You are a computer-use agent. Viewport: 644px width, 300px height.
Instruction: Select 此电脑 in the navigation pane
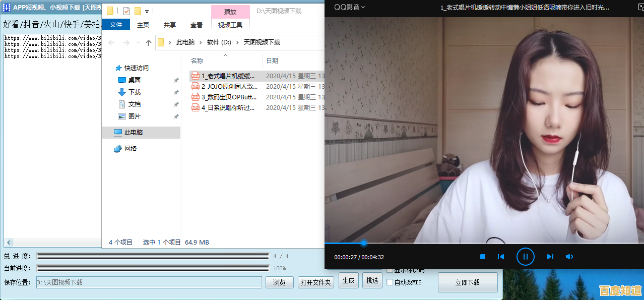(133, 133)
